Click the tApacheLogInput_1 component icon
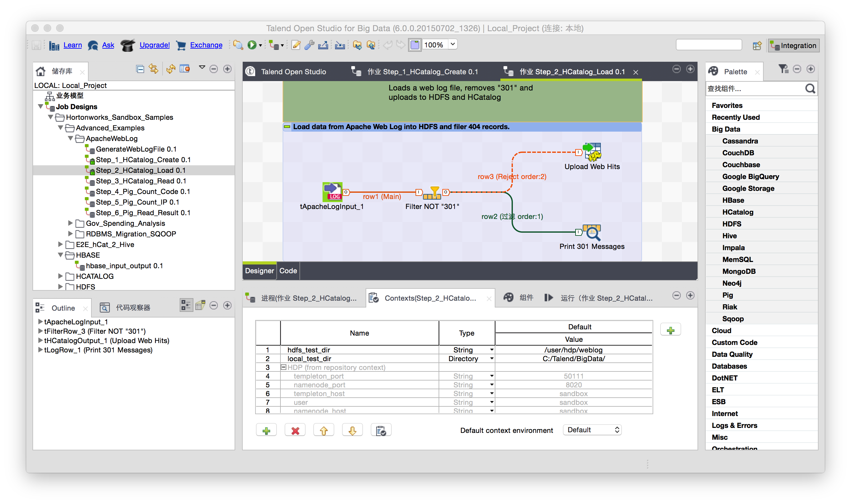 pos(332,192)
